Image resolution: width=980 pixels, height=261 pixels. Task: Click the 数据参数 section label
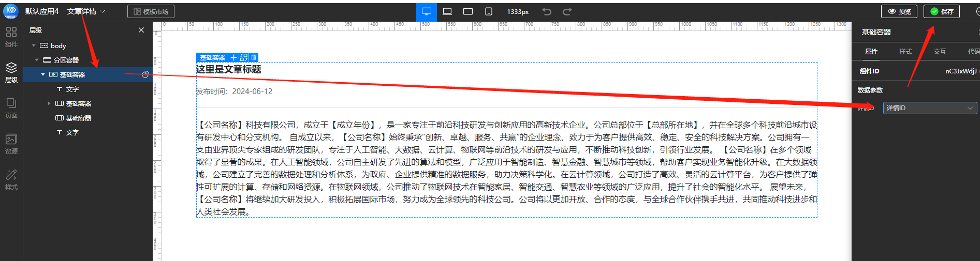coord(870,90)
